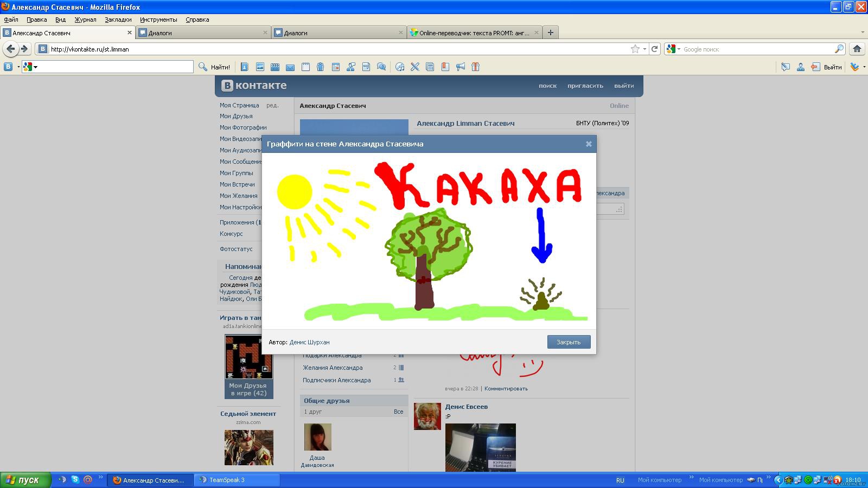The height and width of the screenshot is (488, 868).
Task: Switch to TeamSpeak 3 taskbar item
Action: coord(237,480)
